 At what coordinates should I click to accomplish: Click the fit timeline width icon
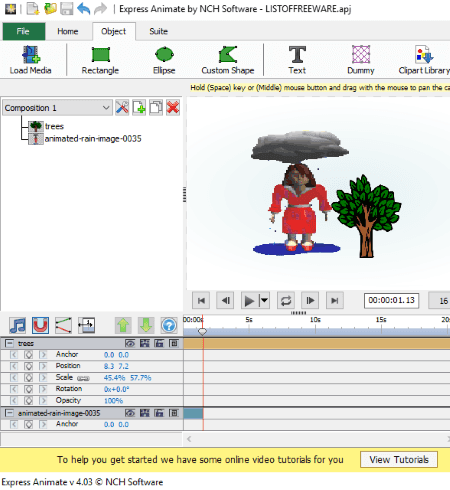tap(86, 325)
